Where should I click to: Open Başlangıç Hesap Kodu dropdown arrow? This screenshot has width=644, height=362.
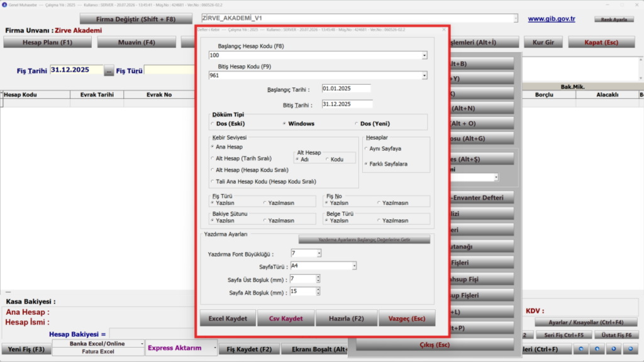coord(425,55)
